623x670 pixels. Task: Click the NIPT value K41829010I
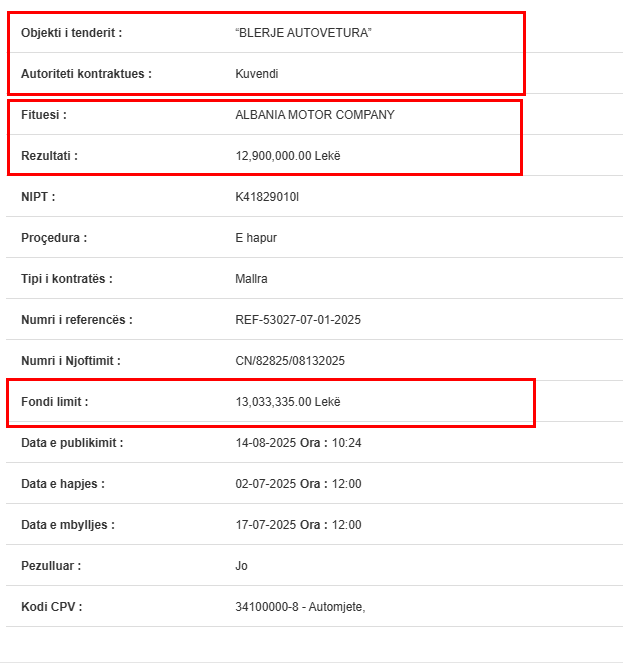266,197
